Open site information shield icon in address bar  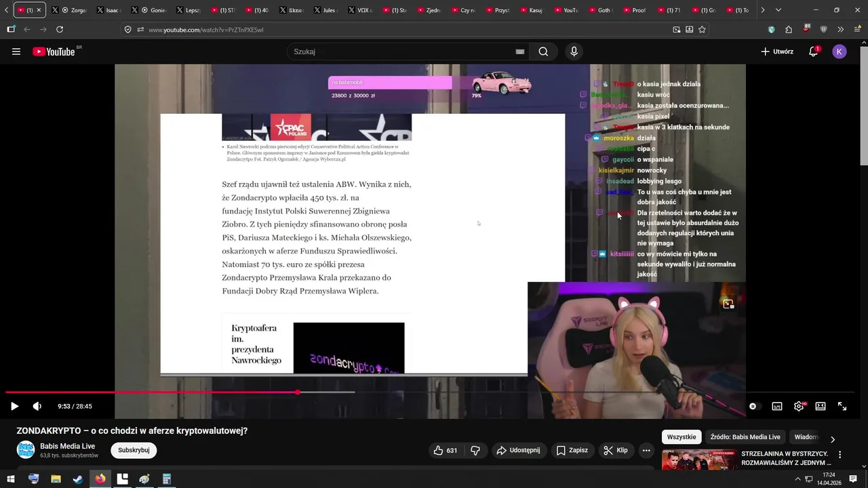click(x=127, y=29)
